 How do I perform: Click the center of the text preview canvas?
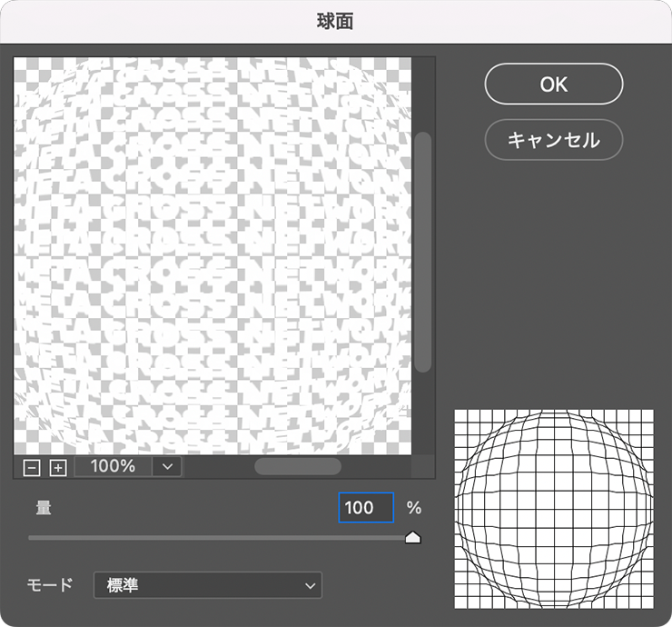click(212, 254)
